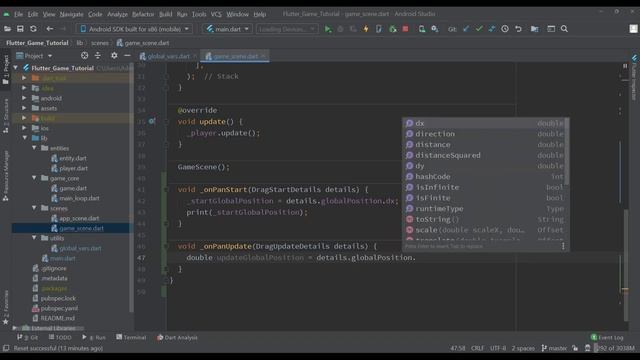The width and height of the screenshot is (640, 360).
Task: Open the Event Log
Action: (607, 338)
